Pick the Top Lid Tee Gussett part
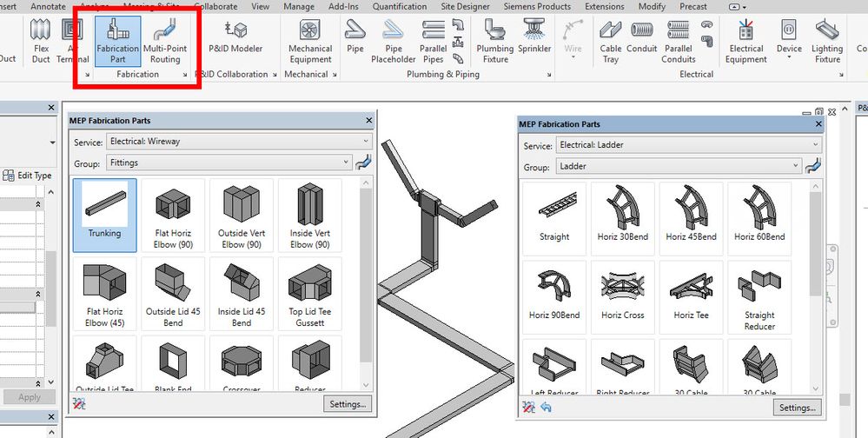 coord(310,294)
